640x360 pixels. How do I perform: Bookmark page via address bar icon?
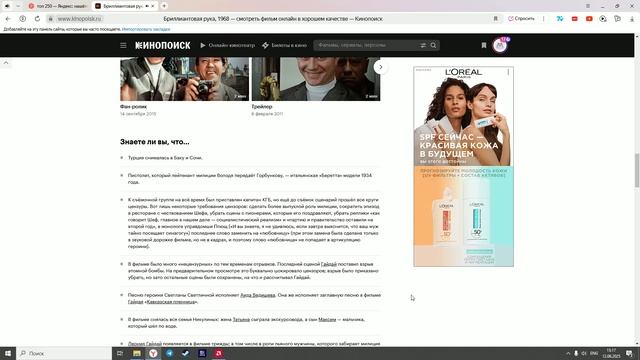(x=496, y=19)
